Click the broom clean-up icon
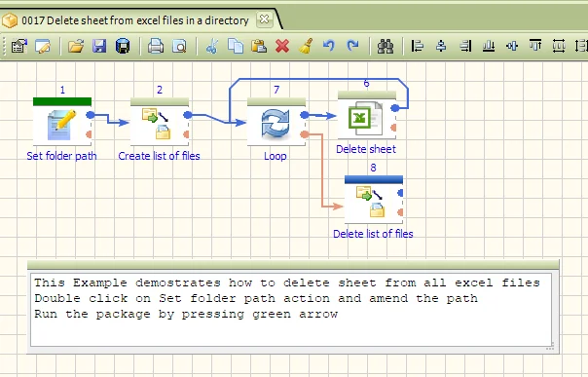Screen dimensions: 588x377 click(x=306, y=46)
